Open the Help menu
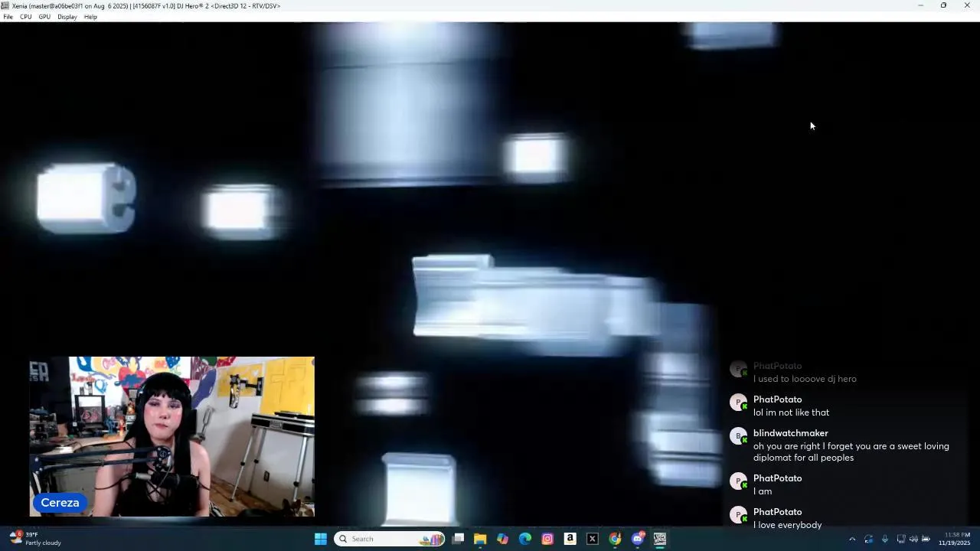Image resolution: width=980 pixels, height=551 pixels. 90,17
